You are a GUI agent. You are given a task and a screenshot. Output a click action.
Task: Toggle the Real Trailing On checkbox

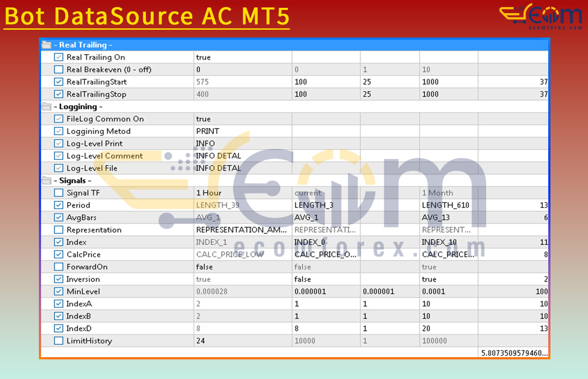click(59, 57)
